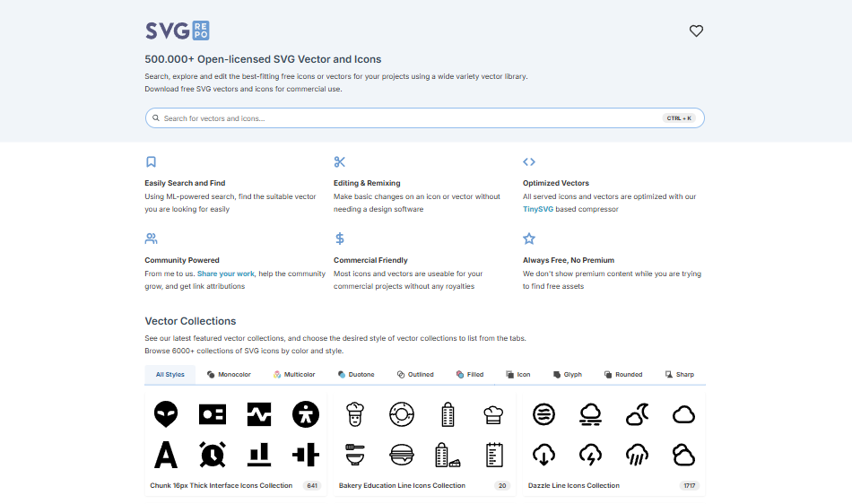The height and width of the screenshot is (504, 852).
Task: Click the cloud download icon
Action: [x=543, y=455]
